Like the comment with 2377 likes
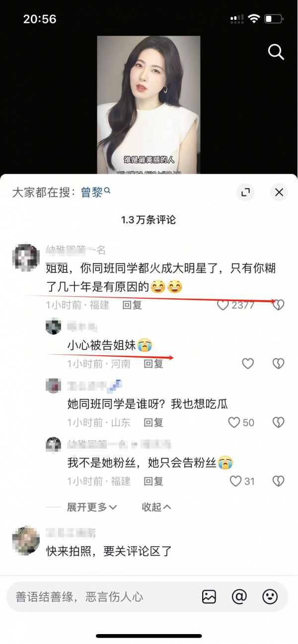Viewport: 298px width, 644px height. click(223, 305)
